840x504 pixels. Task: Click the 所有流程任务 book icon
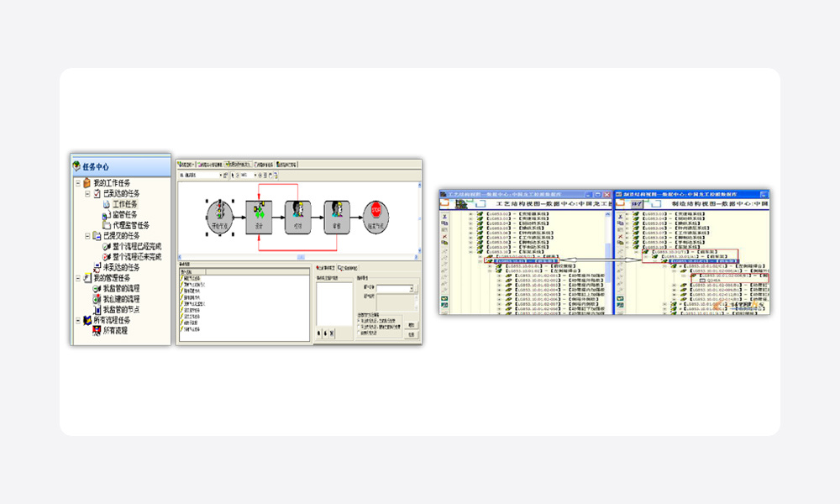click(x=87, y=320)
